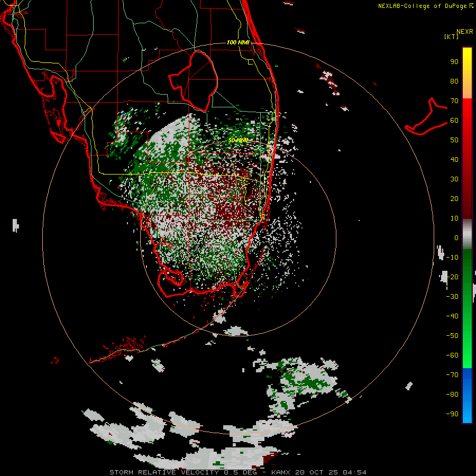Click the 30 value on velocity scale
This screenshot has width=476, height=476.
pos(454,179)
